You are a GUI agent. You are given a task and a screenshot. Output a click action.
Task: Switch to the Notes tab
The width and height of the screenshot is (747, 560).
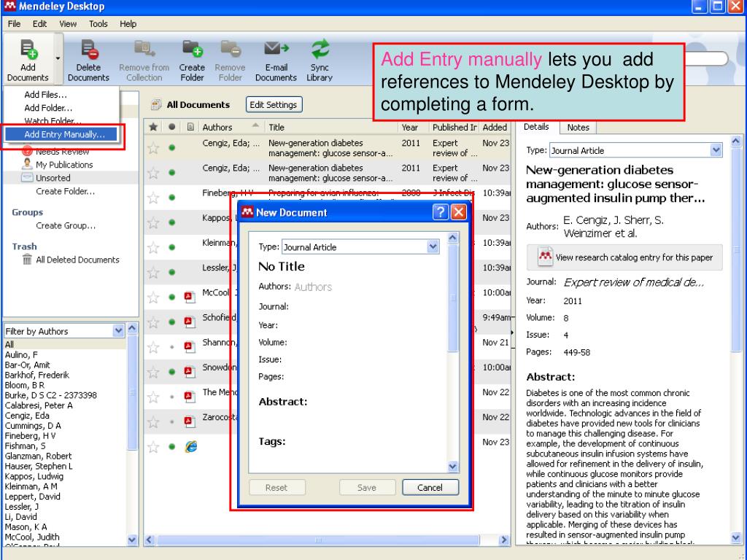(578, 127)
